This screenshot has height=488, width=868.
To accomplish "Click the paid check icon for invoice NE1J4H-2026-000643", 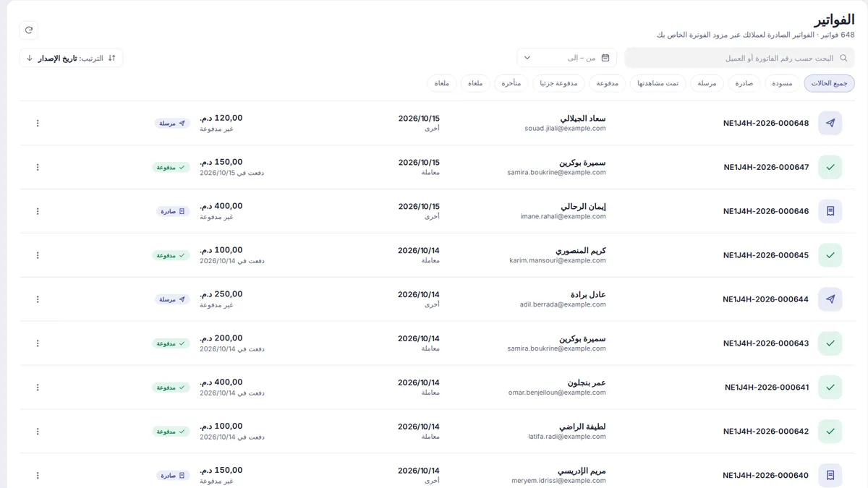I will (830, 343).
